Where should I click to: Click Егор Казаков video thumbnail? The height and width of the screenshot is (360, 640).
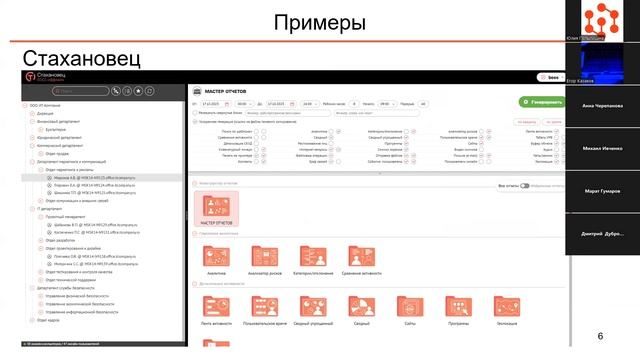(x=602, y=63)
